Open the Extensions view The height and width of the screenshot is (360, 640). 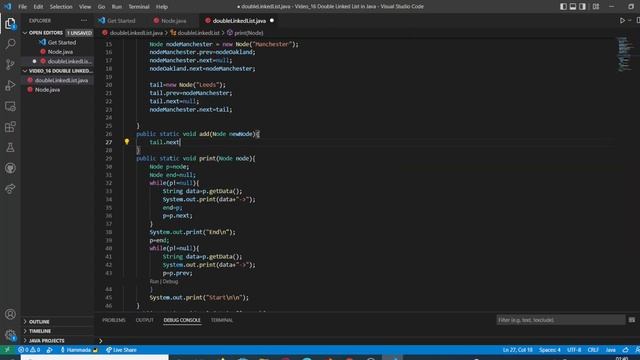pyautogui.click(x=10, y=127)
